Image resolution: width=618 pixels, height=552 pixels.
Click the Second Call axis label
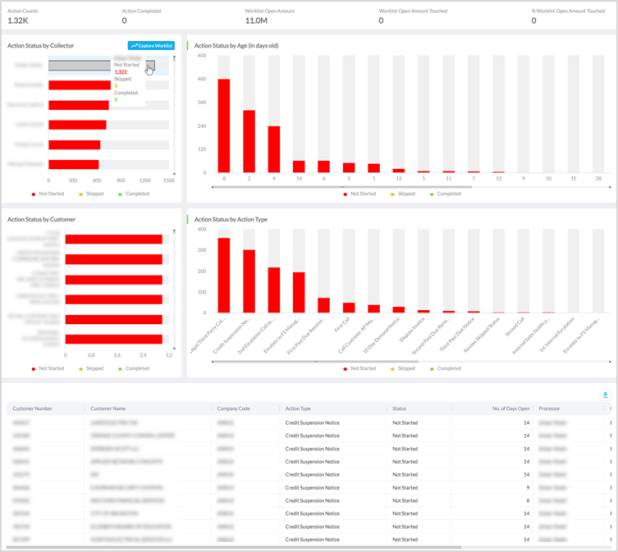pyautogui.click(x=515, y=326)
